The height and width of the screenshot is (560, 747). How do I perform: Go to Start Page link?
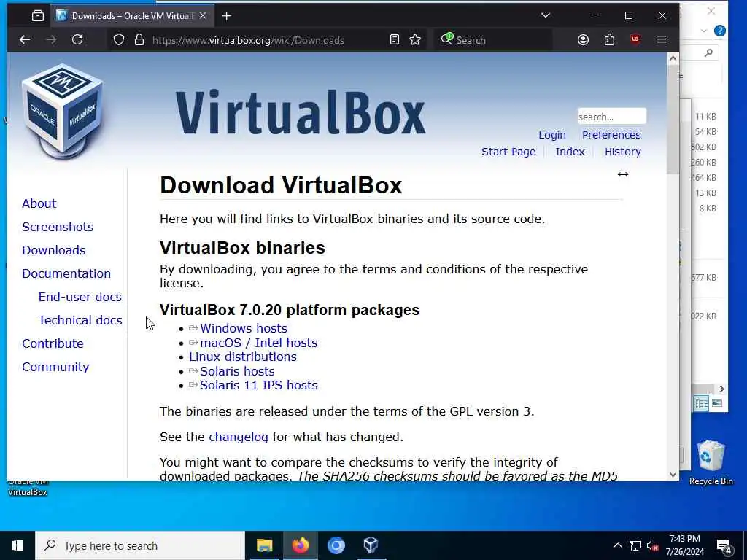click(508, 152)
